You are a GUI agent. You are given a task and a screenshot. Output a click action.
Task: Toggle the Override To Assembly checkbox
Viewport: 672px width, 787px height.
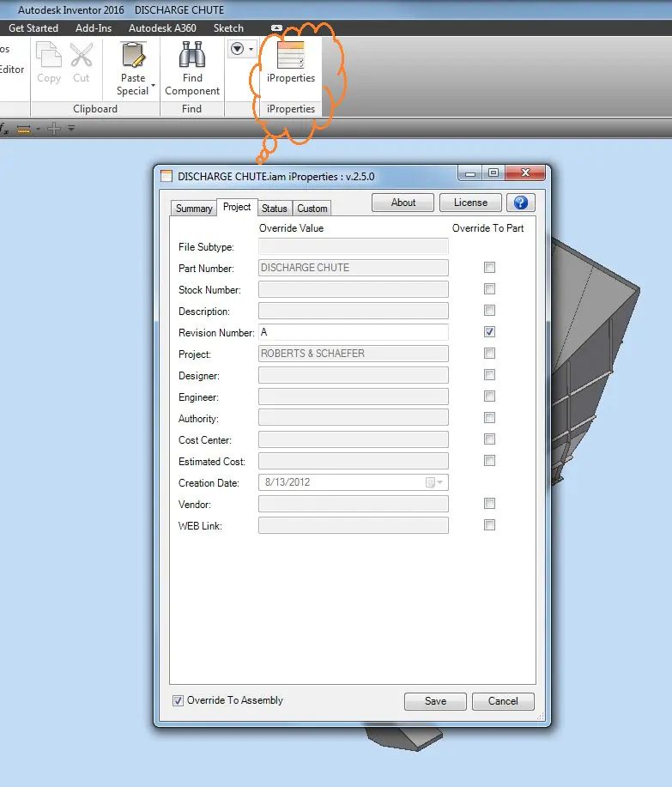[178, 700]
